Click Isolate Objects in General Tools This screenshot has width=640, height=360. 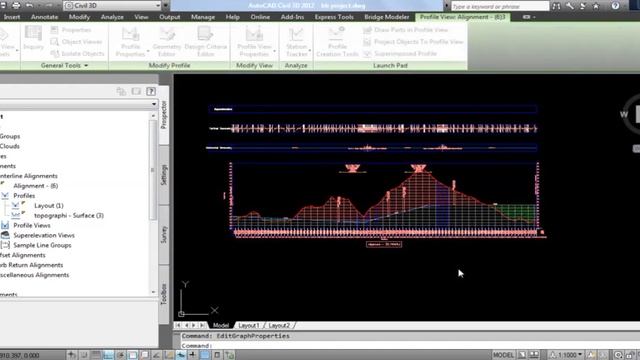click(78, 53)
